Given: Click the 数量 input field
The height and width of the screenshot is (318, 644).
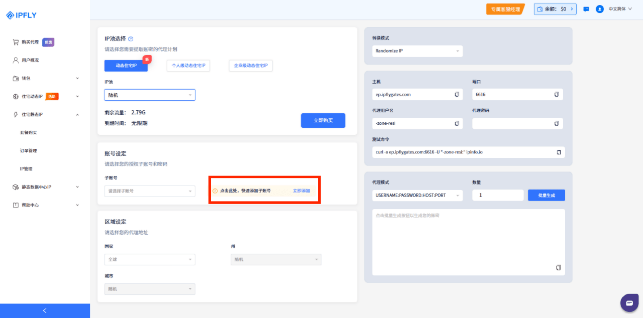Looking at the screenshot, I should [x=498, y=195].
